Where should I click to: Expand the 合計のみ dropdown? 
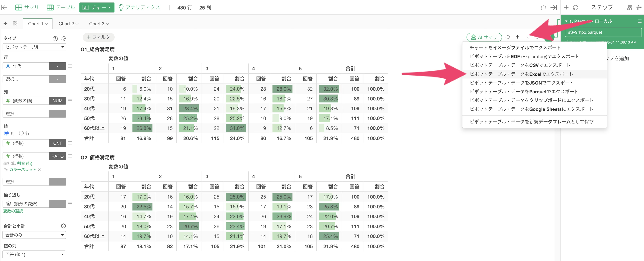pyautogui.click(x=34, y=235)
